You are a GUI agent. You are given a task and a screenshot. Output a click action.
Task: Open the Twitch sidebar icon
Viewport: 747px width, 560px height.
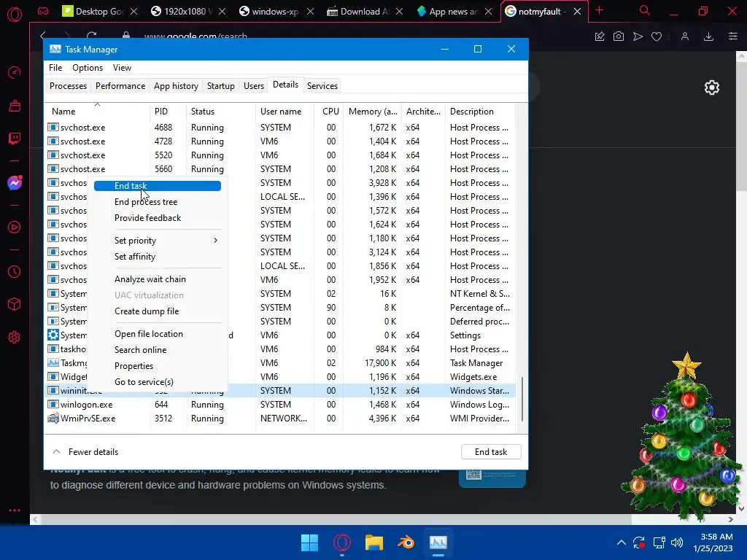coord(15,139)
